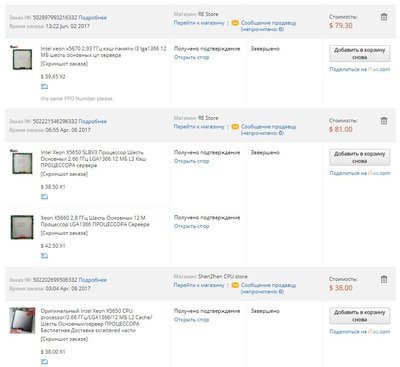Go to the ShenZhen CPU store link
The width and height of the screenshot is (400, 367).
coord(199,285)
